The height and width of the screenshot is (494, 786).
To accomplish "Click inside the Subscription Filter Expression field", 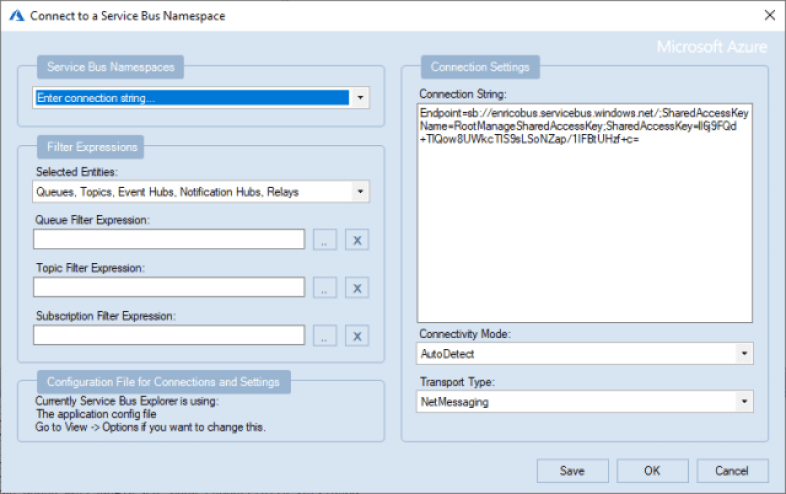I will pyautogui.click(x=169, y=335).
